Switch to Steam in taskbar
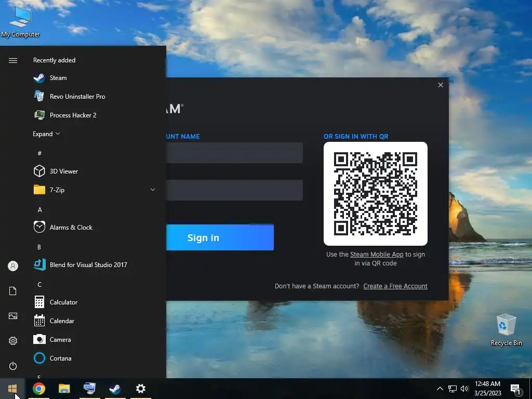 coord(115,389)
